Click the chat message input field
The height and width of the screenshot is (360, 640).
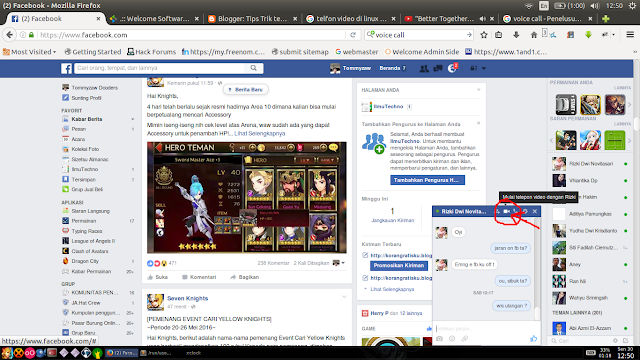click(486, 328)
